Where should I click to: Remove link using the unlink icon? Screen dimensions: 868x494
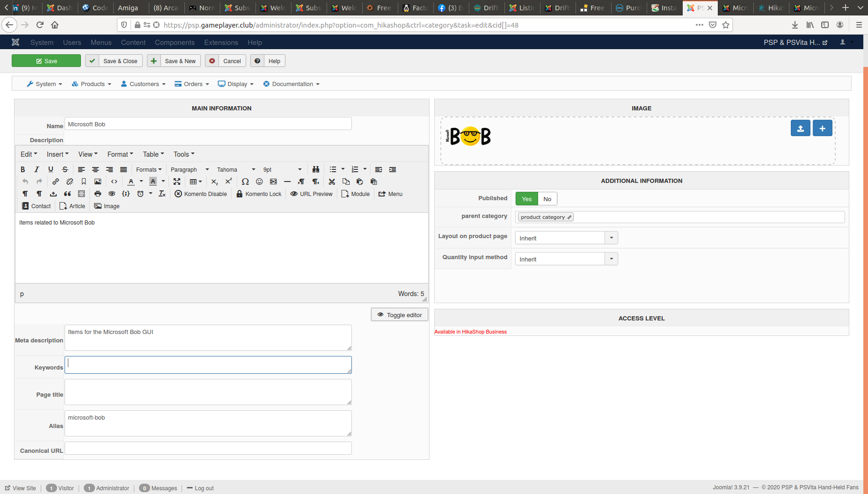70,182
